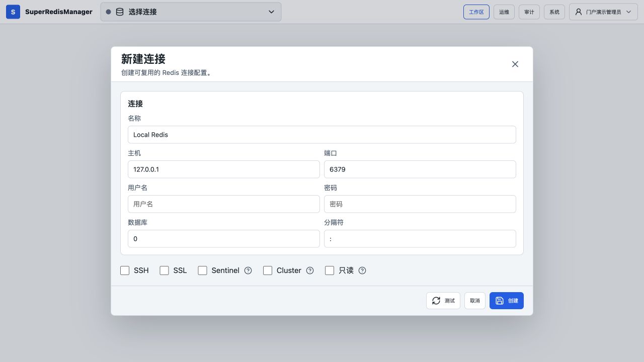The width and height of the screenshot is (644, 362).
Task: Close the 新建连接 dialog
Action: coord(515,64)
